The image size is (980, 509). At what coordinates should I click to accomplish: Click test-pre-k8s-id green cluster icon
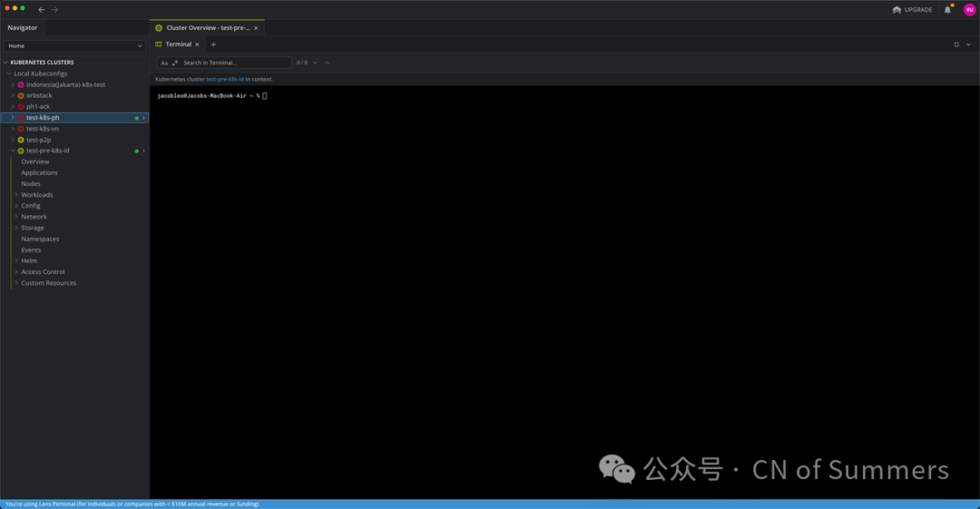[x=21, y=151]
